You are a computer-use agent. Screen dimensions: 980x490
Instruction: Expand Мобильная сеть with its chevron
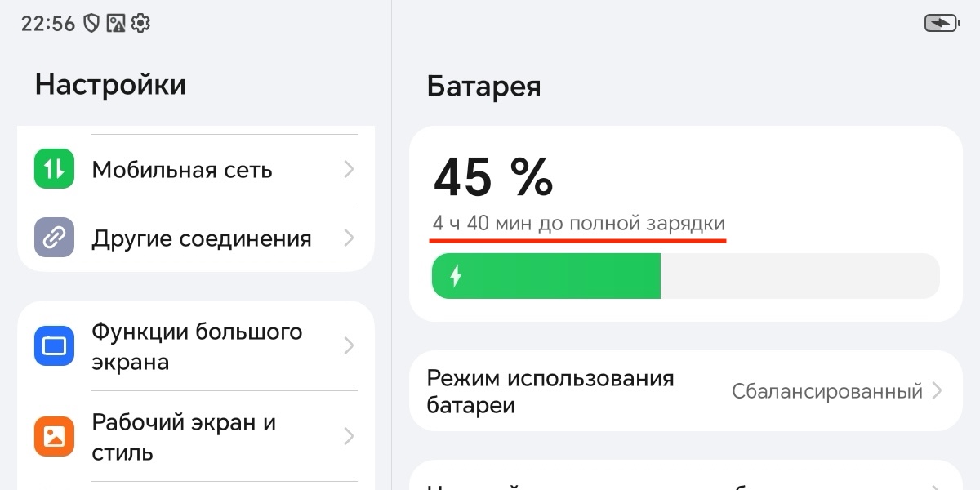point(349,169)
